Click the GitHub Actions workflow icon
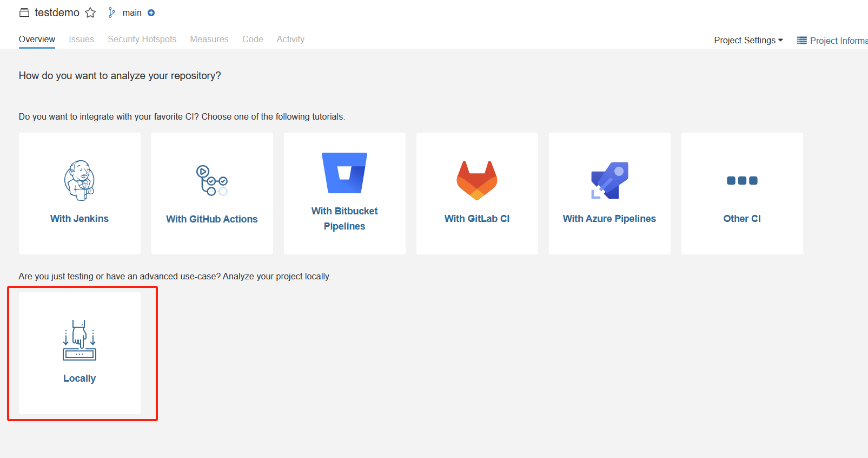Screen dimensions: 868x458 [212, 180]
